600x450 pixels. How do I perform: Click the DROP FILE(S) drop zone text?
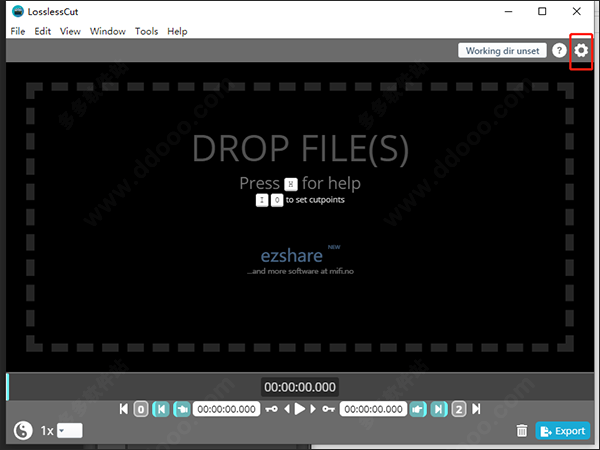tap(300, 149)
